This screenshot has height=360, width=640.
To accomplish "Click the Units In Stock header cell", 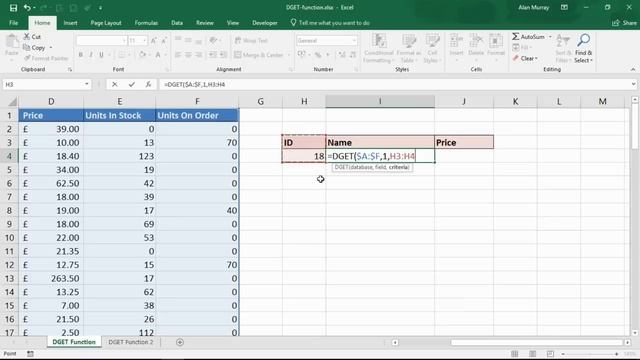I will tap(120, 116).
